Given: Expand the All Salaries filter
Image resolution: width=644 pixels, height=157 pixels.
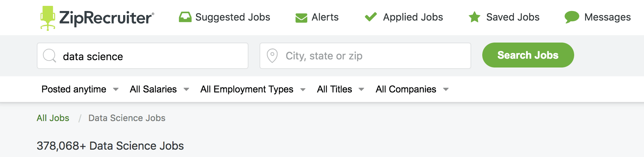Looking at the screenshot, I should 159,89.
